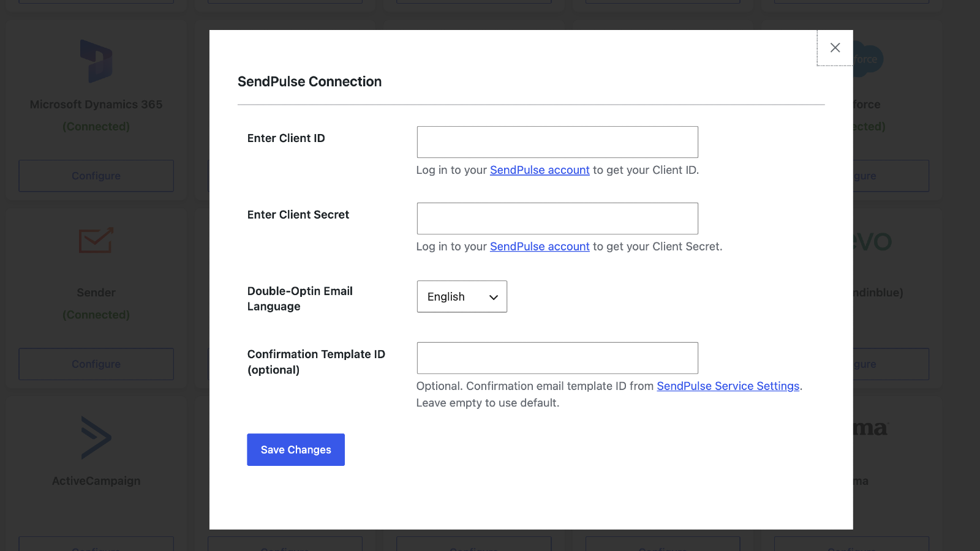This screenshot has width=980, height=551.
Task: Click the Microsoft Dynamics 365 title text
Action: pos(96,105)
